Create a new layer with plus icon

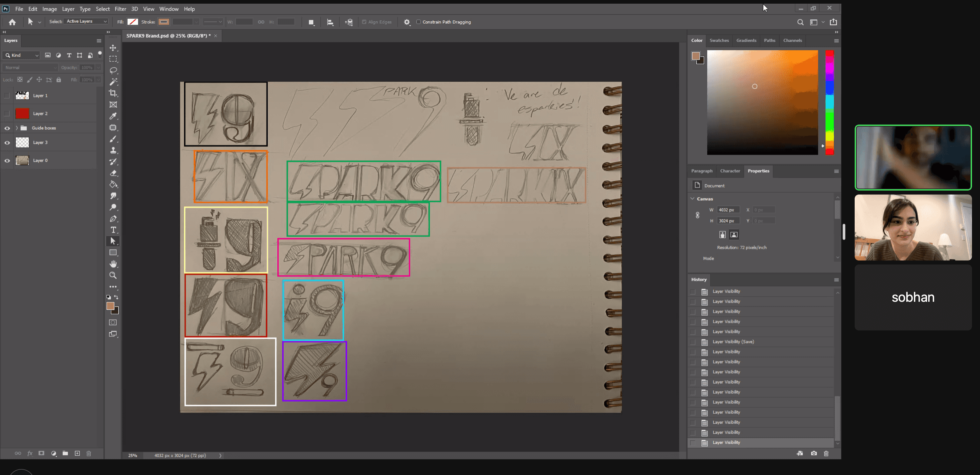tap(77, 453)
